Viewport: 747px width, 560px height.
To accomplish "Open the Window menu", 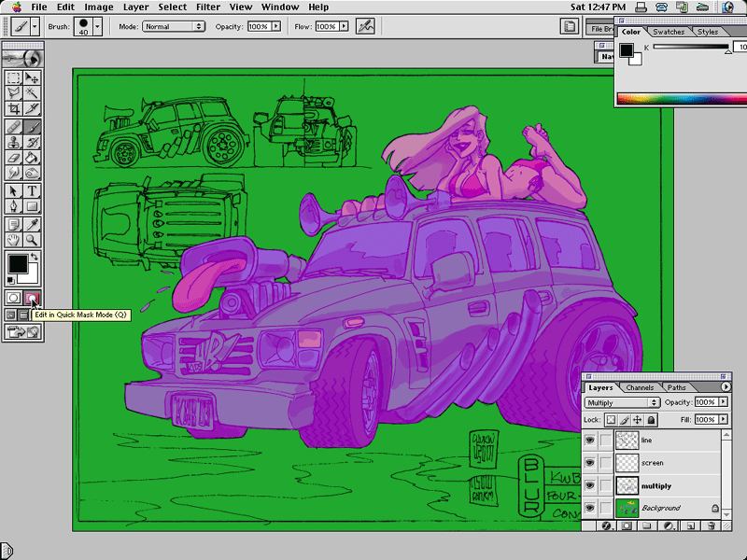I will (279, 7).
